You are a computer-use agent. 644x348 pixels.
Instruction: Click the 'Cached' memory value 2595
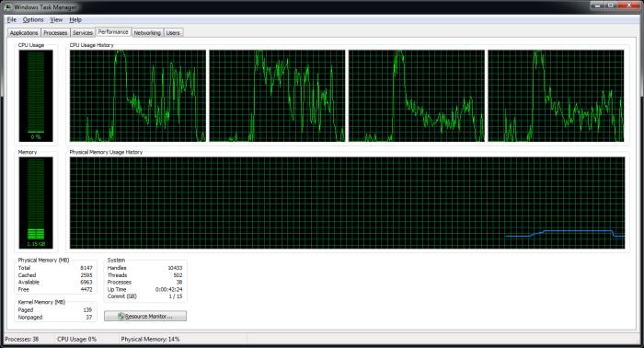(x=86, y=275)
